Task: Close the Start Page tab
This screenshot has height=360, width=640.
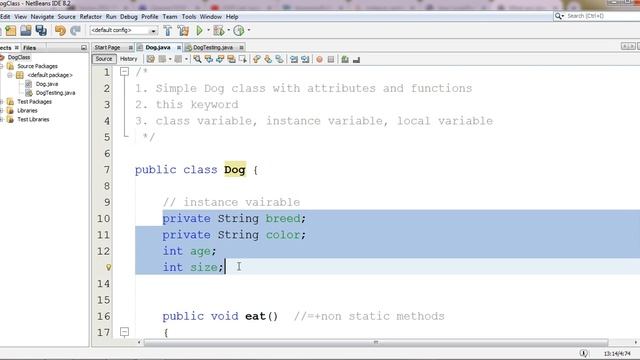Action: point(131,48)
